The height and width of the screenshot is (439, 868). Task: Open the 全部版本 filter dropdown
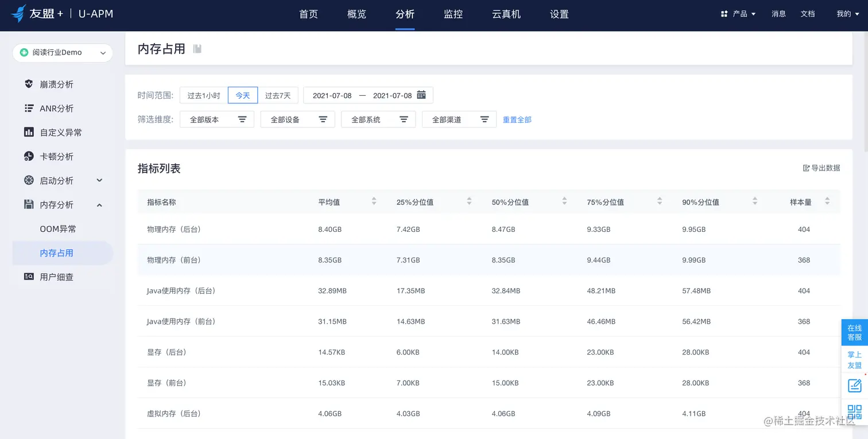[217, 119]
